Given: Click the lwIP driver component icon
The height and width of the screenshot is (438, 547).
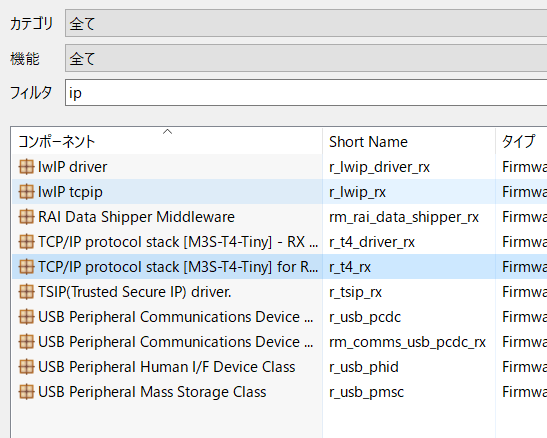Looking at the screenshot, I should click(27, 167).
